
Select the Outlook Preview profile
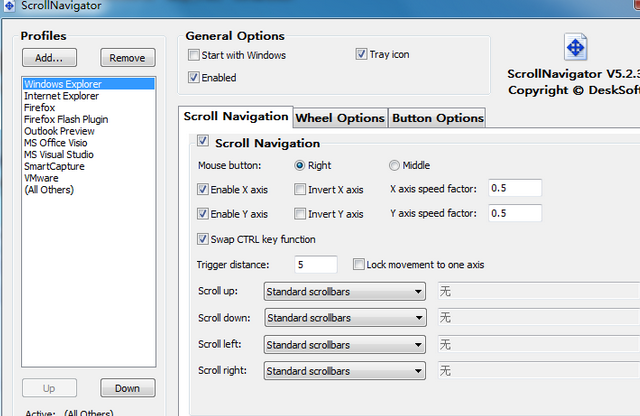pos(89,131)
